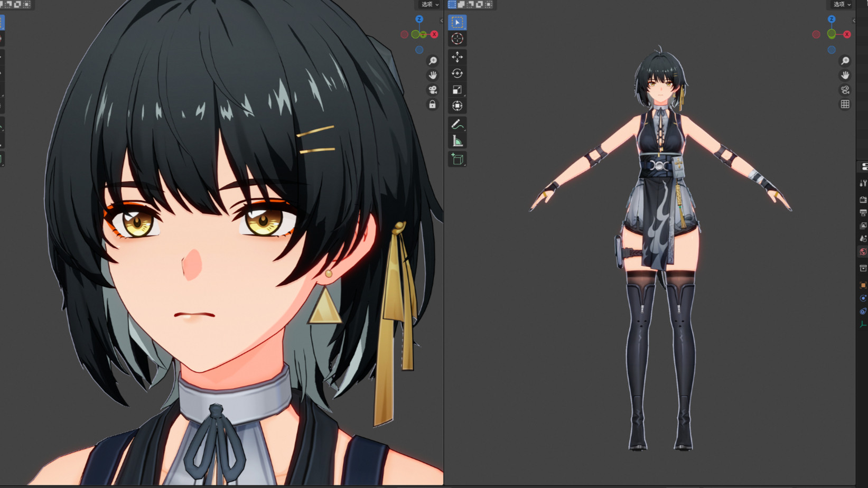Toggle lock camera to view in left viewport
This screenshot has height=488, width=868.
(x=432, y=105)
